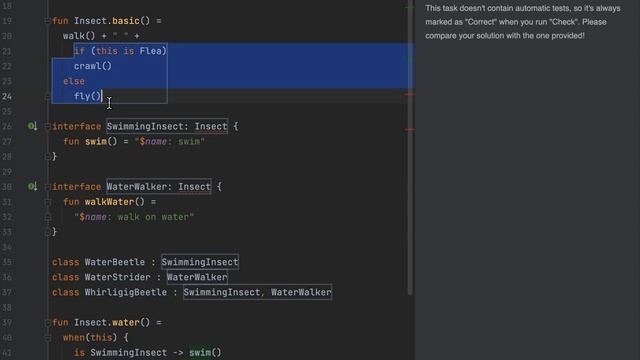Collapse the Insect.water function fold marker

[x=47, y=322]
